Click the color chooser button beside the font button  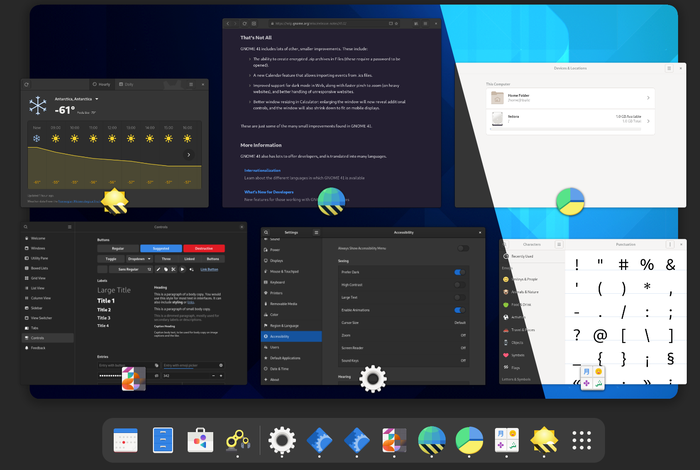tap(102, 269)
